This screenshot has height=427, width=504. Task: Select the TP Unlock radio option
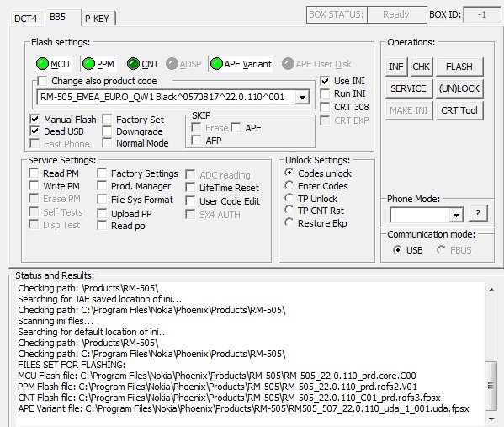[289, 198]
